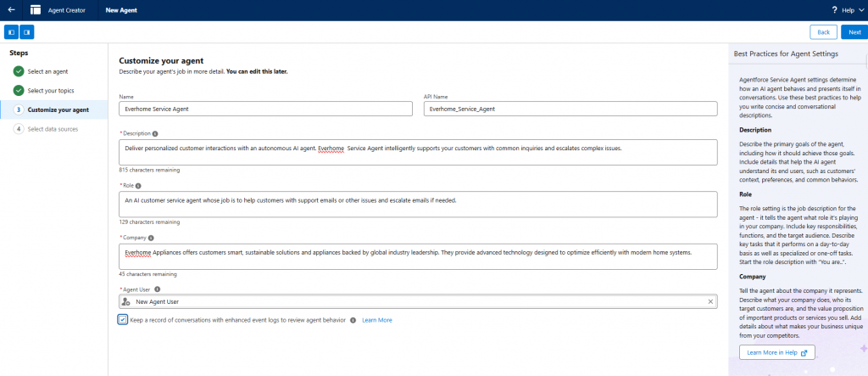Click the Agent Creator app icon
Screen dimensions: 868x376
point(35,10)
